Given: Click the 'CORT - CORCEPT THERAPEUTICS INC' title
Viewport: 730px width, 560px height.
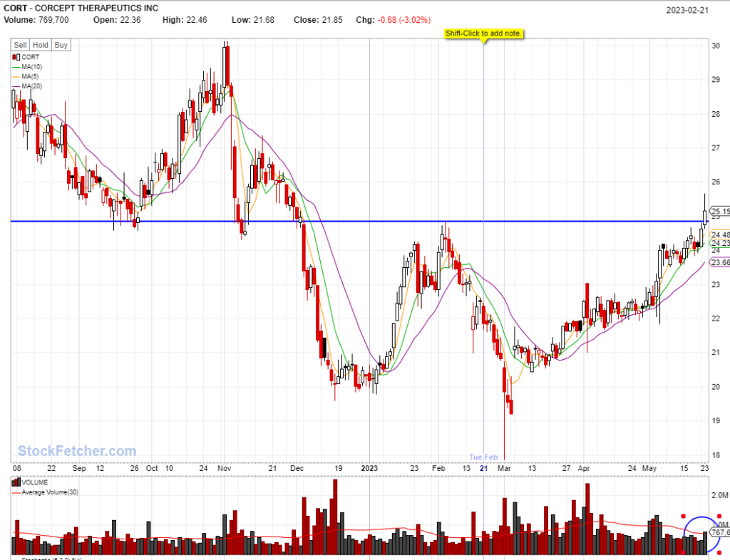Looking at the screenshot, I should coord(81,9).
